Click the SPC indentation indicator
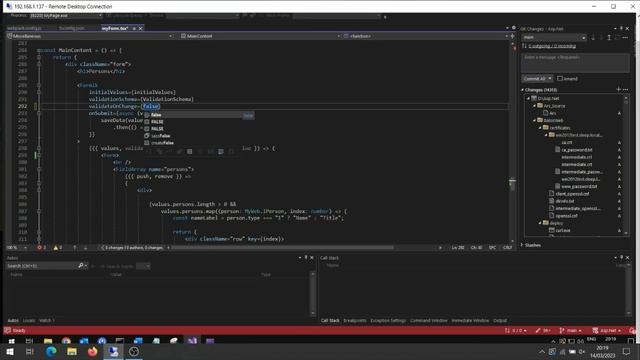The image size is (640, 360). (x=492, y=248)
